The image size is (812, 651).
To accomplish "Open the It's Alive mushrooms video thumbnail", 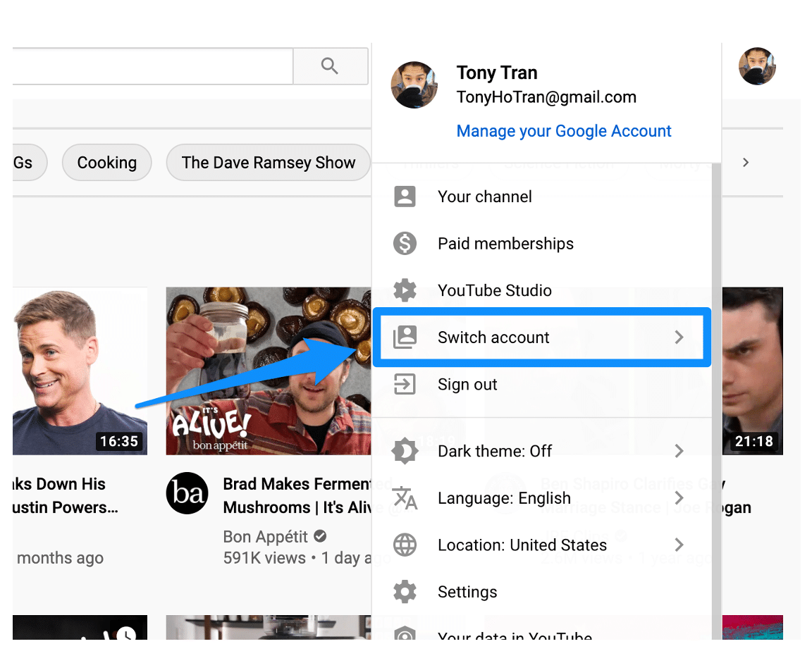I will tap(269, 371).
